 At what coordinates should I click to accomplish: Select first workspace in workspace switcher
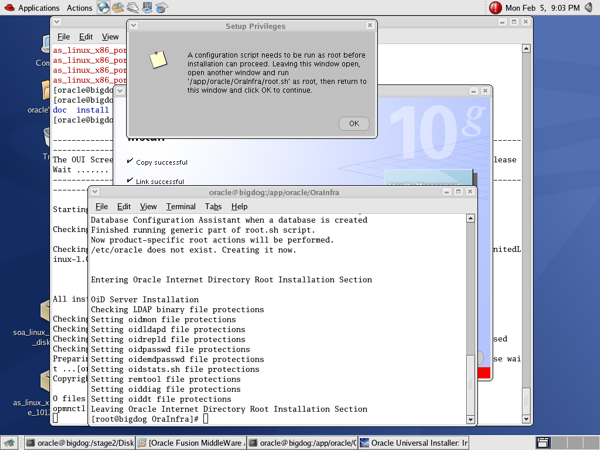[543, 443]
